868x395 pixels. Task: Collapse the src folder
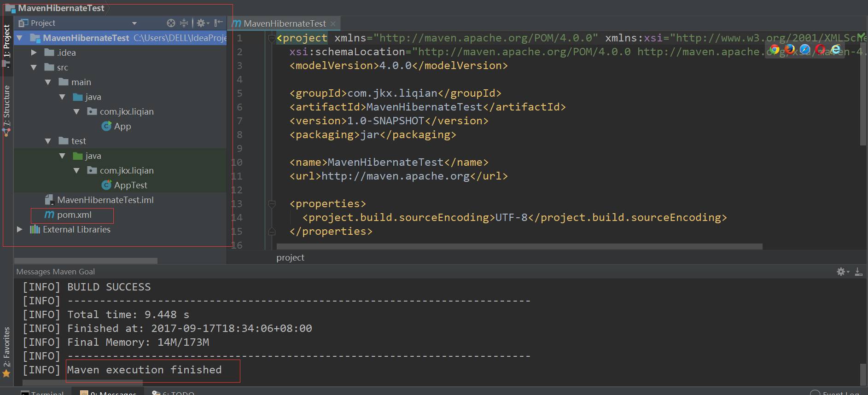click(x=34, y=67)
